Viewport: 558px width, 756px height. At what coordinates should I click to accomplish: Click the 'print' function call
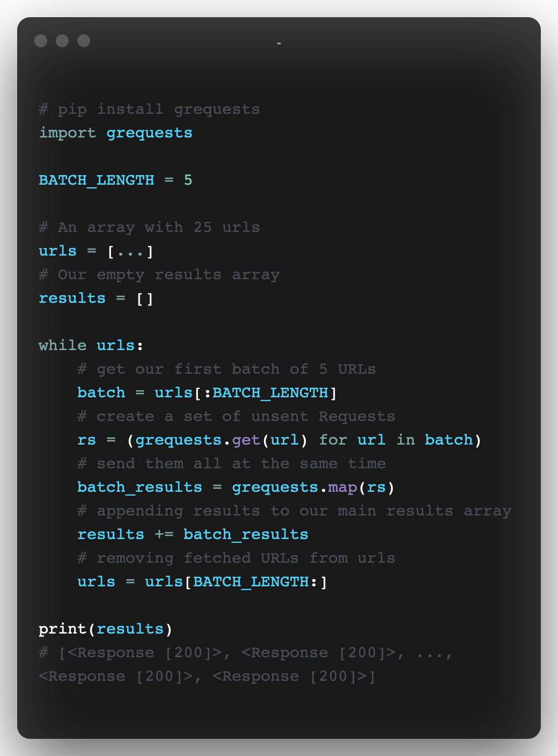[62, 629]
